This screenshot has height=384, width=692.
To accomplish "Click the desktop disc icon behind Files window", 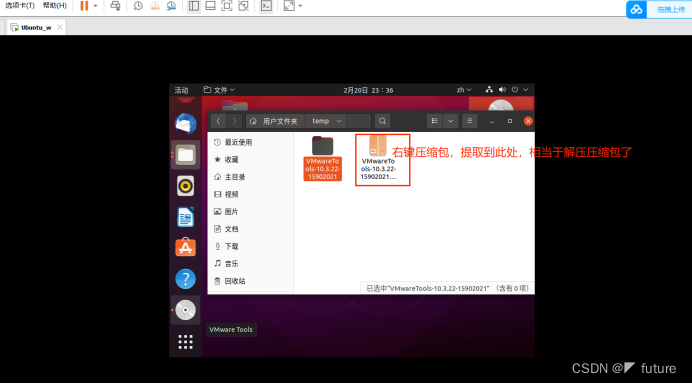I will tap(501, 105).
